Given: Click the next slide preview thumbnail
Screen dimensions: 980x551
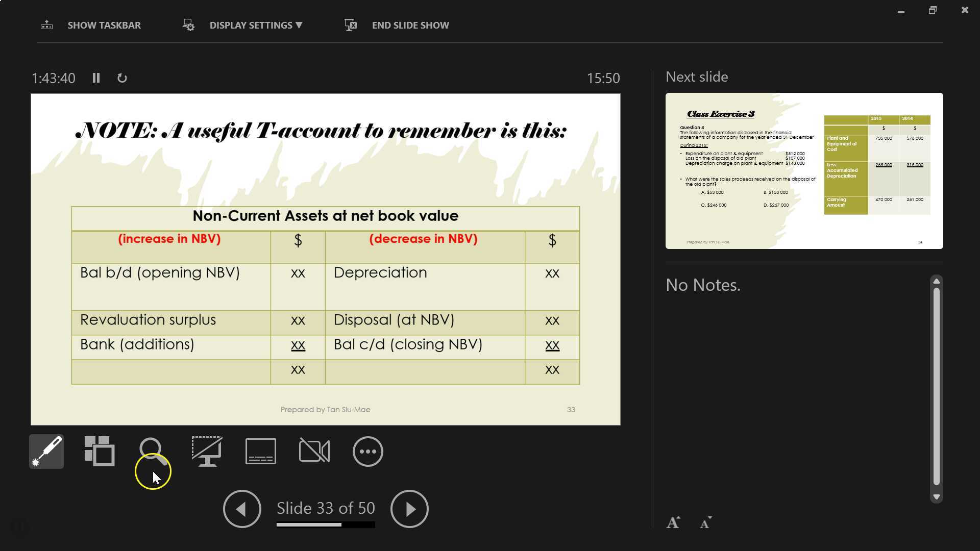Looking at the screenshot, I should point(804,171).
